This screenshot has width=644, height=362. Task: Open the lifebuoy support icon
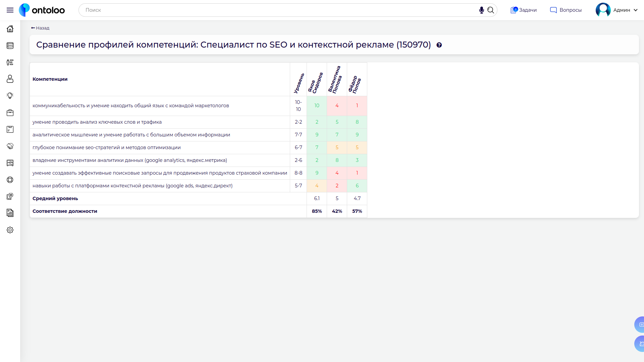point(10,180)
